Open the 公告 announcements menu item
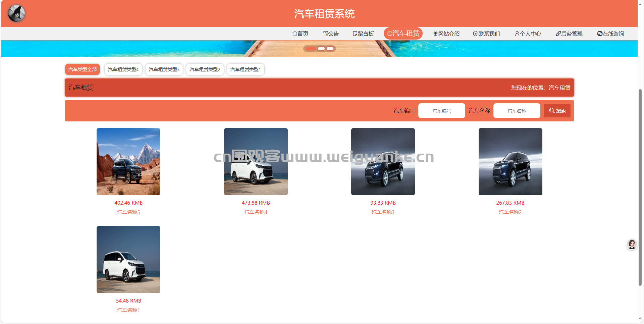644x324 pixels. [331, 34]
